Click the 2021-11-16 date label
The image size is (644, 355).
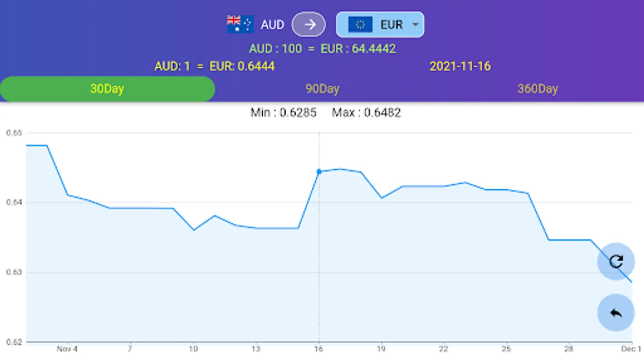(460, 66)
